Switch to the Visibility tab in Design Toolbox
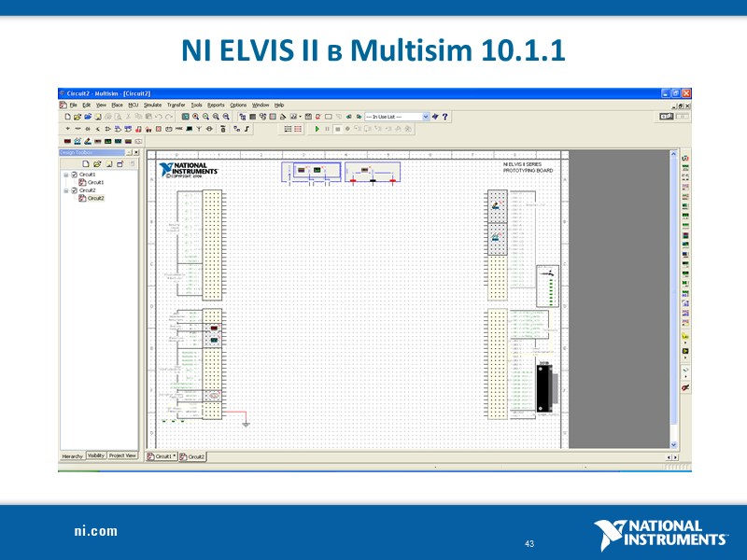Viewport: 747px width, 560px height. pyautogui.click(x=95, y=456)
